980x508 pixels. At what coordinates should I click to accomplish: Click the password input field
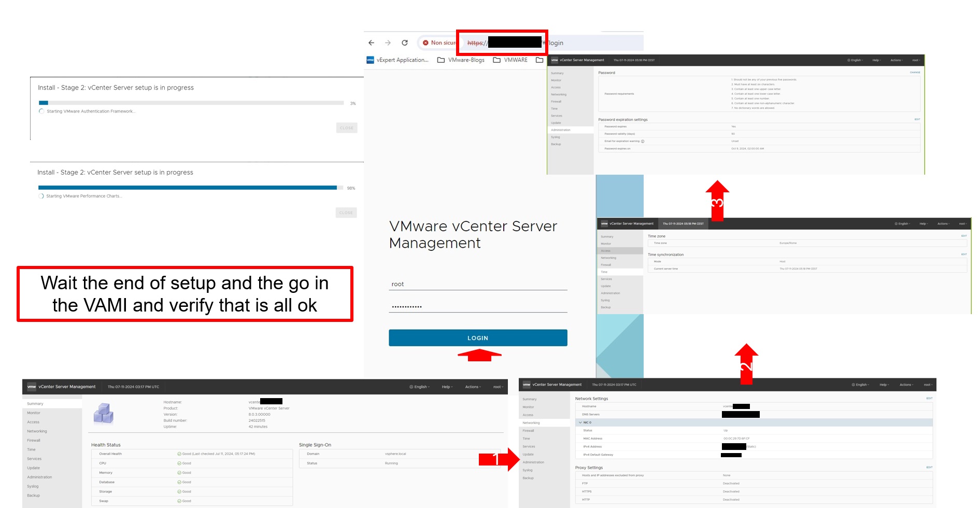[x=478, y=306]
